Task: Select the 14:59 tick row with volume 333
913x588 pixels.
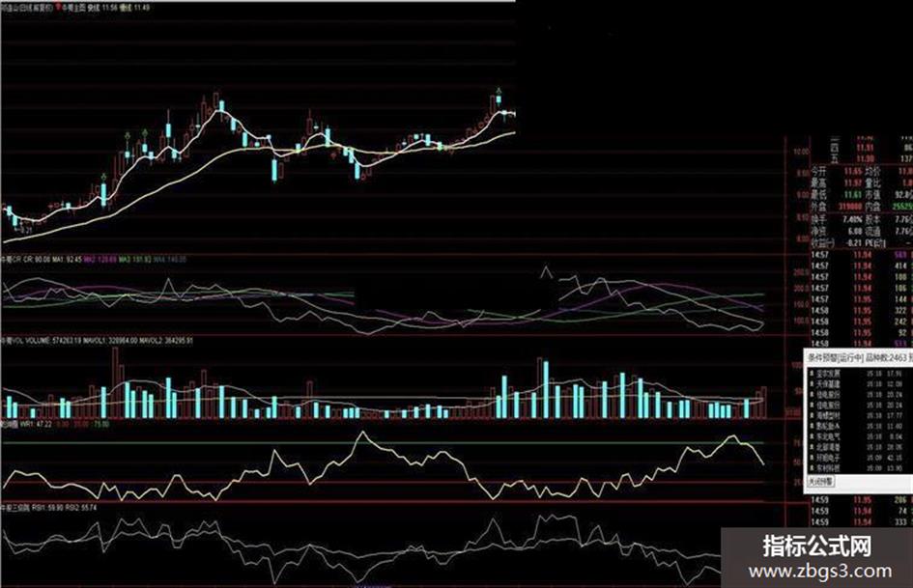Action: coord(861,522)
